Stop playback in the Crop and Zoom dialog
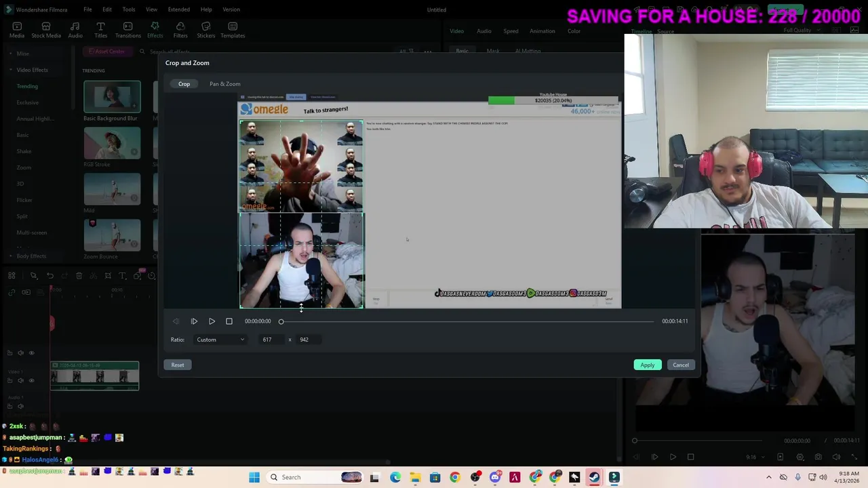 pos(229,321)
